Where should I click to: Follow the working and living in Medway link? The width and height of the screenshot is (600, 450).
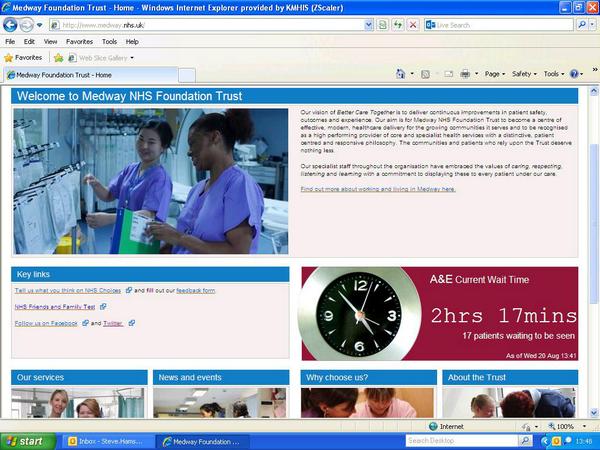coord(378,189)
